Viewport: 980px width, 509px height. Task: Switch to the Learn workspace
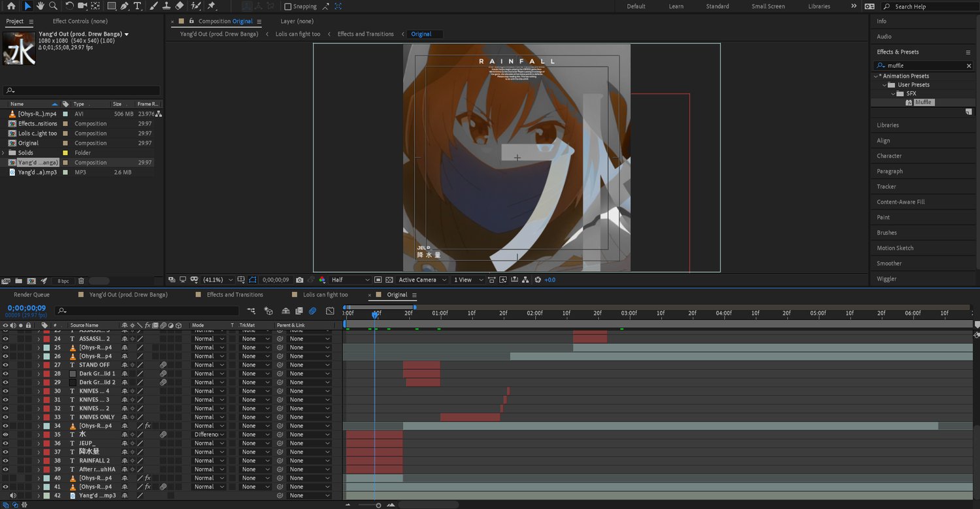(x=676, y=7)
